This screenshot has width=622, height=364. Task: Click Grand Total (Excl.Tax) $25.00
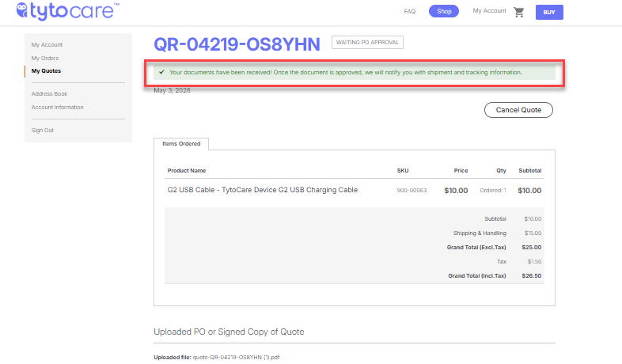pos(532,248)
